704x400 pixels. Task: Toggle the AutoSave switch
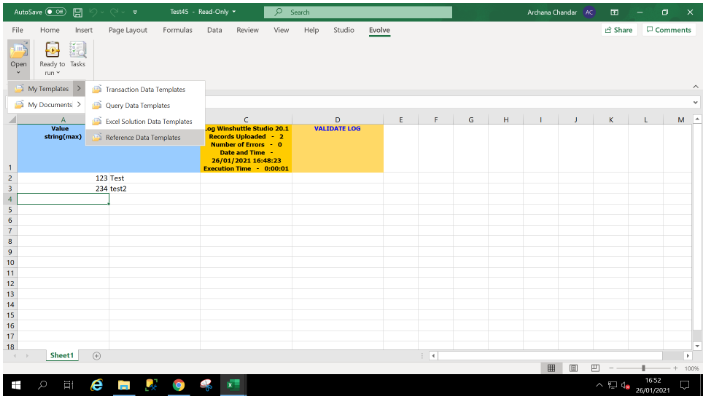54,12
